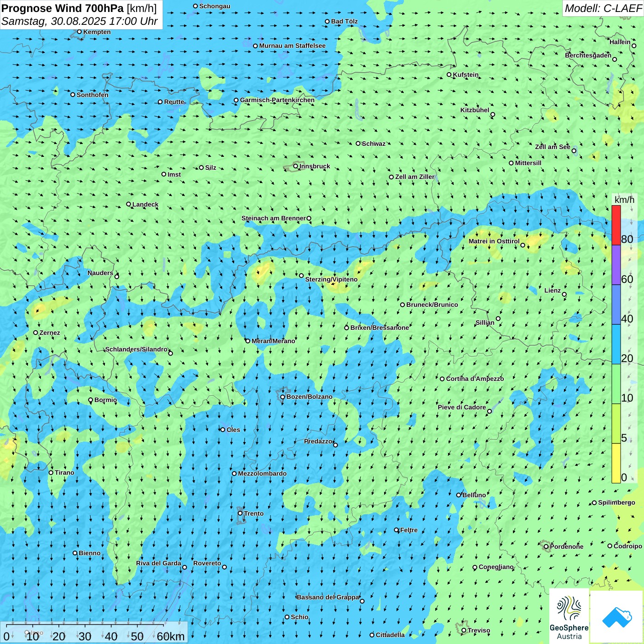Click the Kitzbühel location label
This screenshot has height=644, width=644.
point(475,110)
